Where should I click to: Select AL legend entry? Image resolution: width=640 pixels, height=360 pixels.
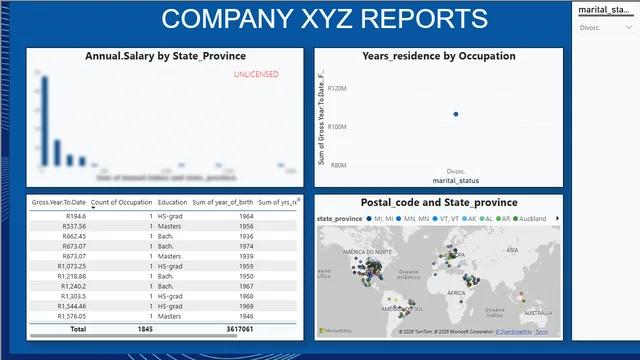(x=486, y=219)
